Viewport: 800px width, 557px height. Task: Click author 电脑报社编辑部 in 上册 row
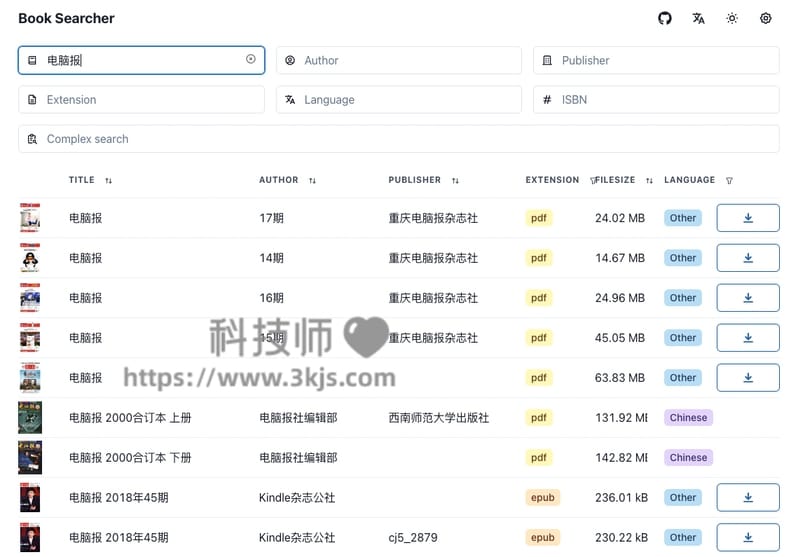coord(298,418)
